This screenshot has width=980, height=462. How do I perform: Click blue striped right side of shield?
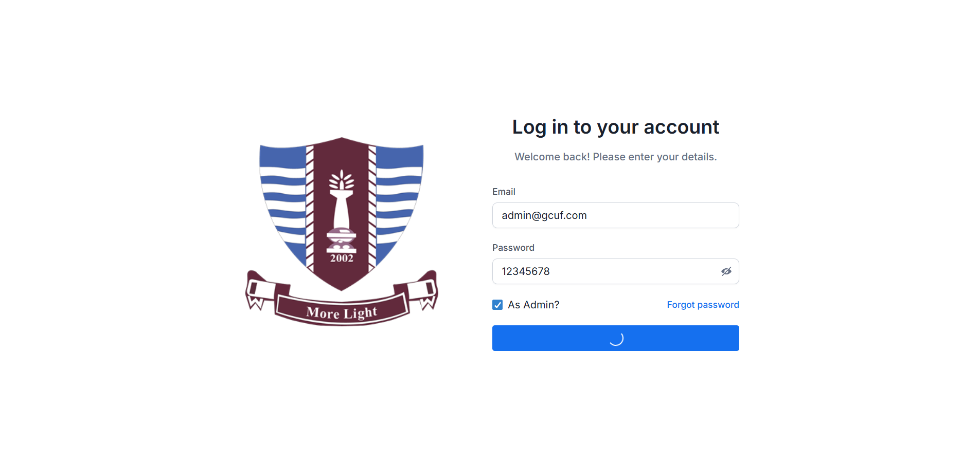coord(399,200)
